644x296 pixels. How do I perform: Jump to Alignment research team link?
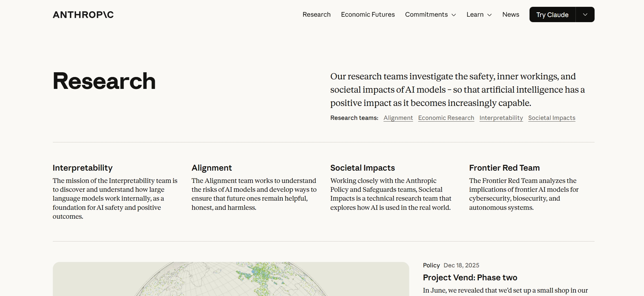pos(398,118)
